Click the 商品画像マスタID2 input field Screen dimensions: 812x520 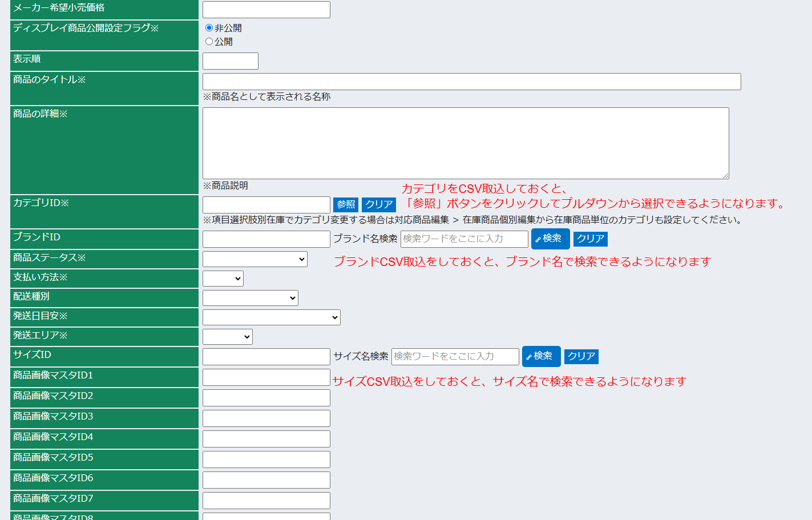pyautogui.click(x=266, y=398)
